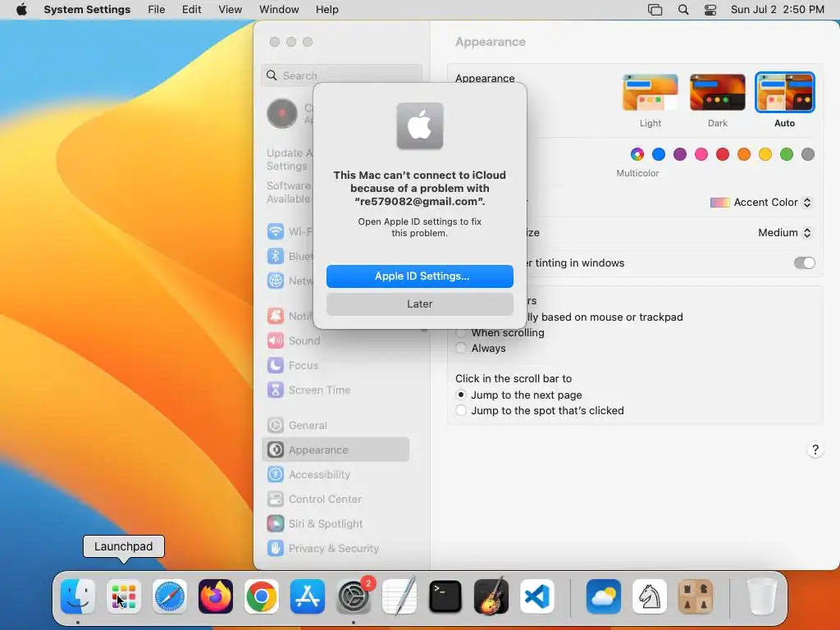Open the Accent Color highlight dropdown

[760, 203]
